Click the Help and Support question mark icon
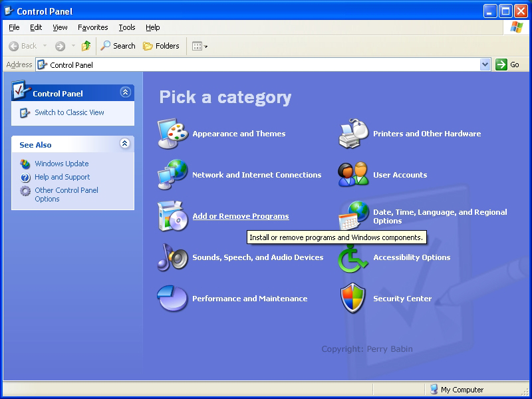The image size is (532, 399). [25, 177]
